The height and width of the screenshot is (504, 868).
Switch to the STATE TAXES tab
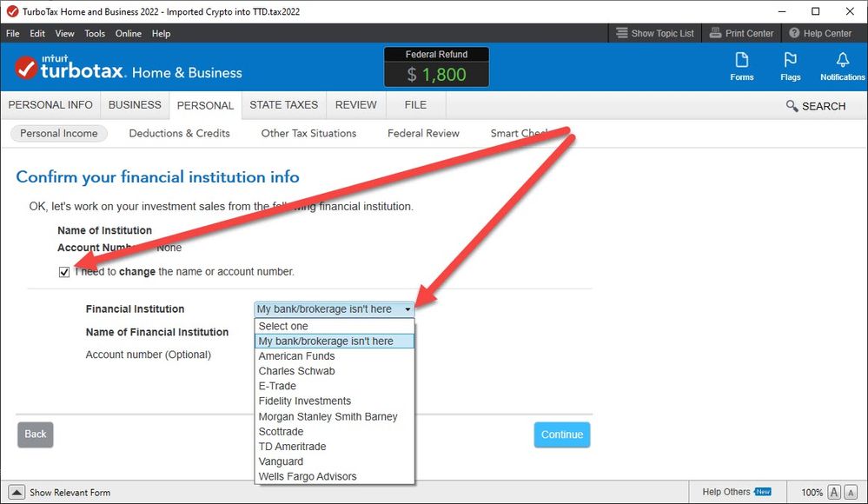(283, 105)
